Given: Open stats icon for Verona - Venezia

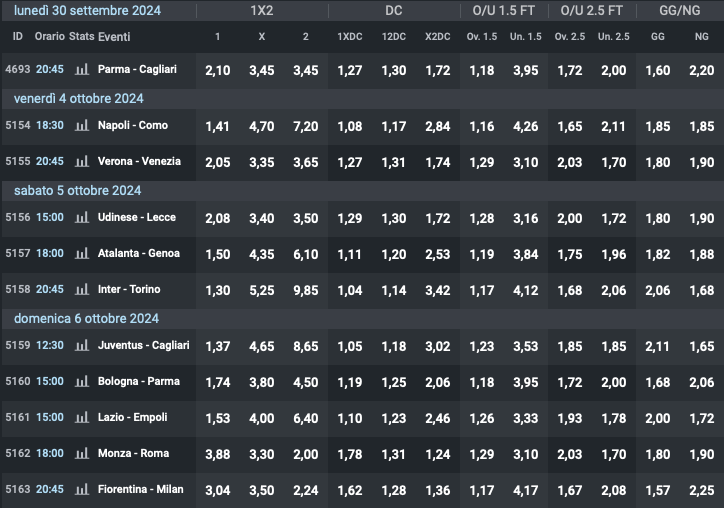Looking at the screenshot, I should [x=82, y=162].
